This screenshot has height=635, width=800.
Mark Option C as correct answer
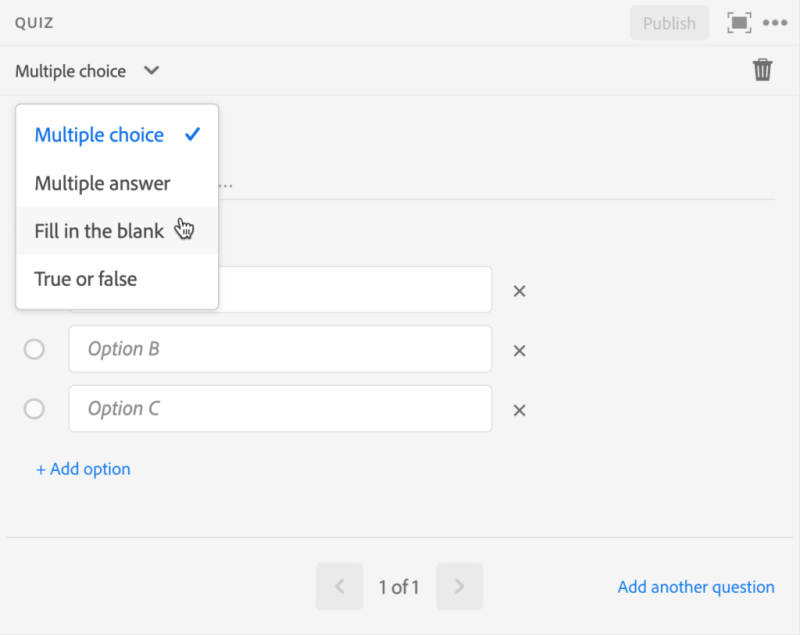34,409
